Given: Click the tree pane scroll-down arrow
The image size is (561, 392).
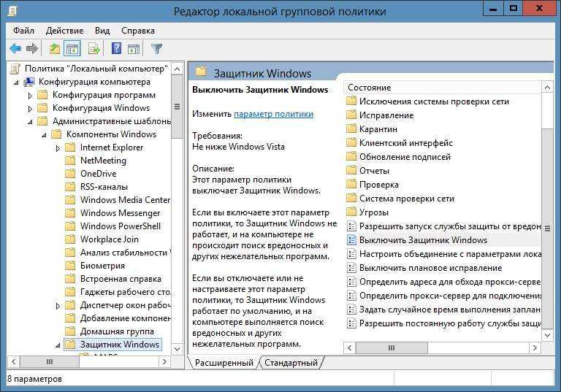Looking at the screenshot, I should 177,349.
